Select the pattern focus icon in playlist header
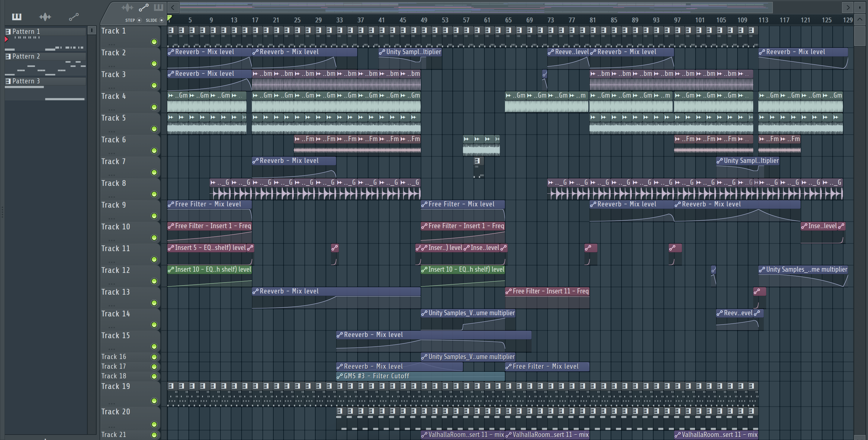Screen dimensions: 868x440 coord(158,7)
